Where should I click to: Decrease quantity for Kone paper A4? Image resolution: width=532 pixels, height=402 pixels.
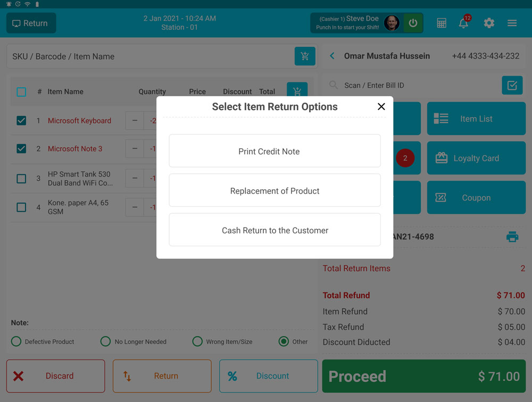pyautogui.click(x=135, y=207)
